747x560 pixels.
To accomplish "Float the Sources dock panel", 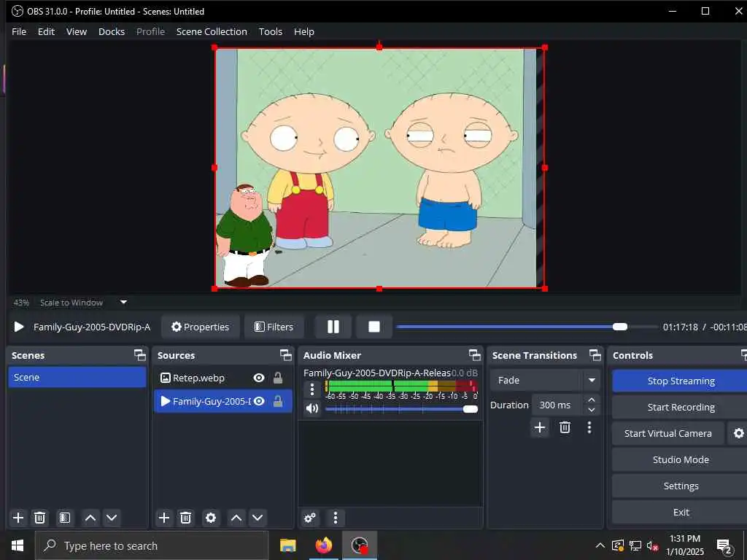I will [x=286, y=355].
